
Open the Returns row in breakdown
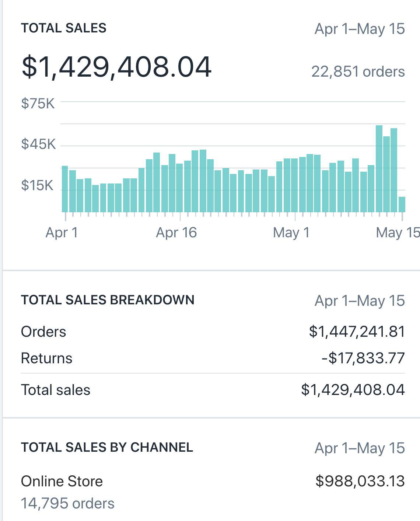click(47, 358)
